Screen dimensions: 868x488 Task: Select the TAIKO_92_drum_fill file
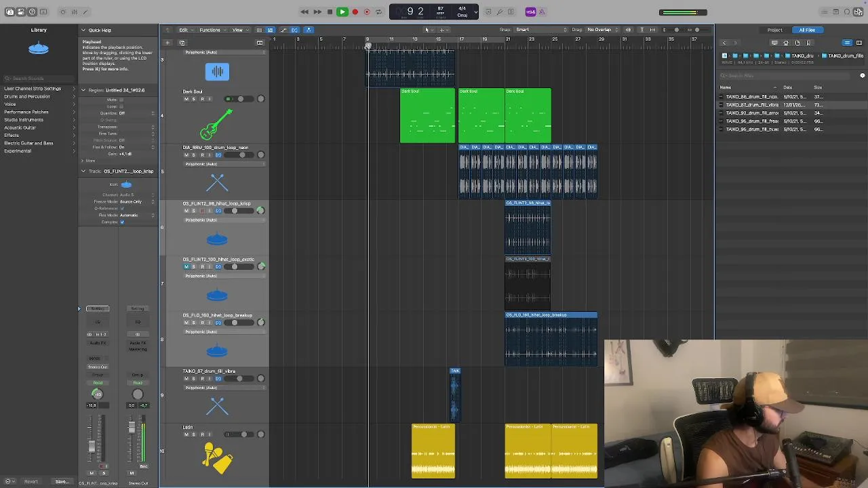pos(751,113)
